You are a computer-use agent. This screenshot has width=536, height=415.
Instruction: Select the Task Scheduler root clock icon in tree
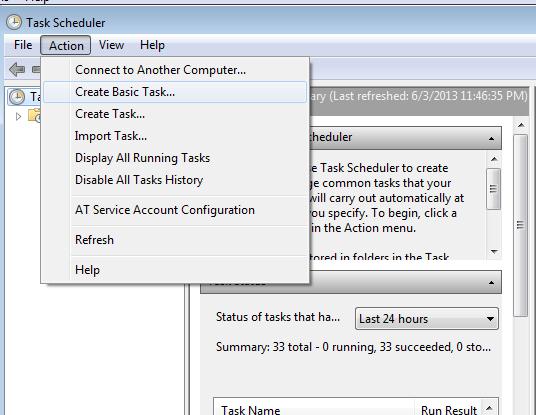tap(17, 97)
